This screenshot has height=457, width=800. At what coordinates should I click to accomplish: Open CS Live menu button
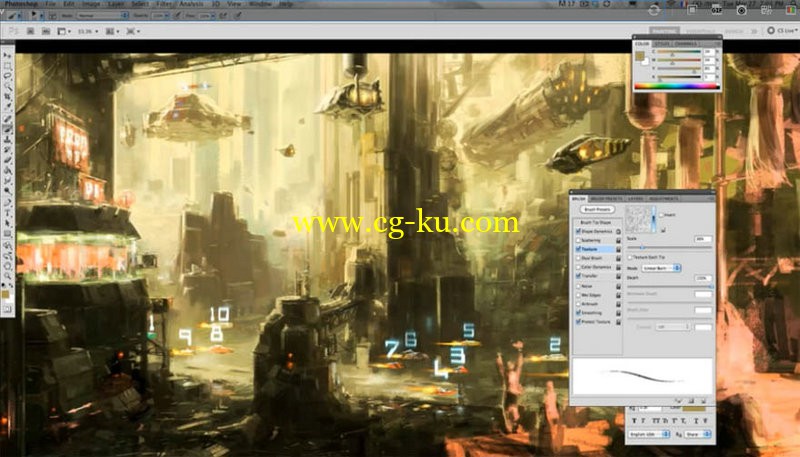[x=783, y=31]
